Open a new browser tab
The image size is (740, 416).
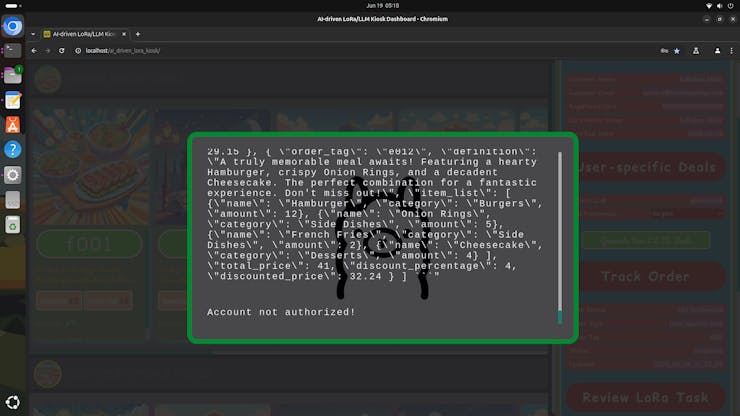138,34
